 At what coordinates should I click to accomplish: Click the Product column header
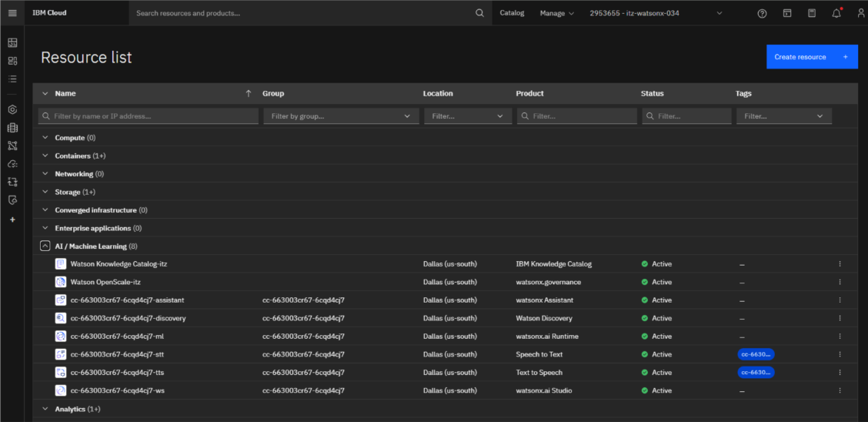[x=529, y=94]
